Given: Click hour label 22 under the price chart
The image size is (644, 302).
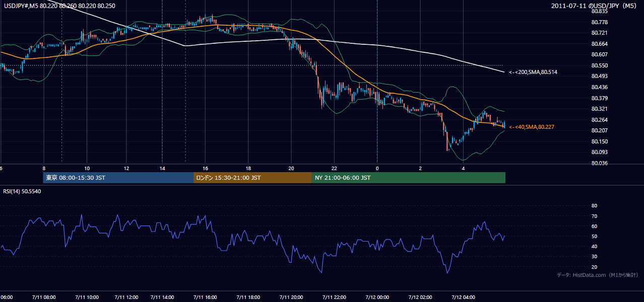Looking at the screenshot, I should (x=334, y=169).
